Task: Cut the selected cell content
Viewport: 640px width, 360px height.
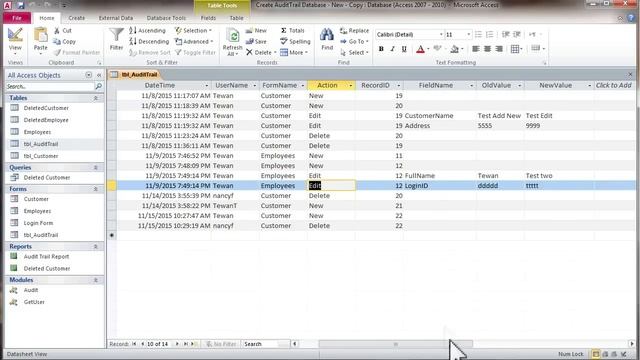Action: tap(63, 31)
